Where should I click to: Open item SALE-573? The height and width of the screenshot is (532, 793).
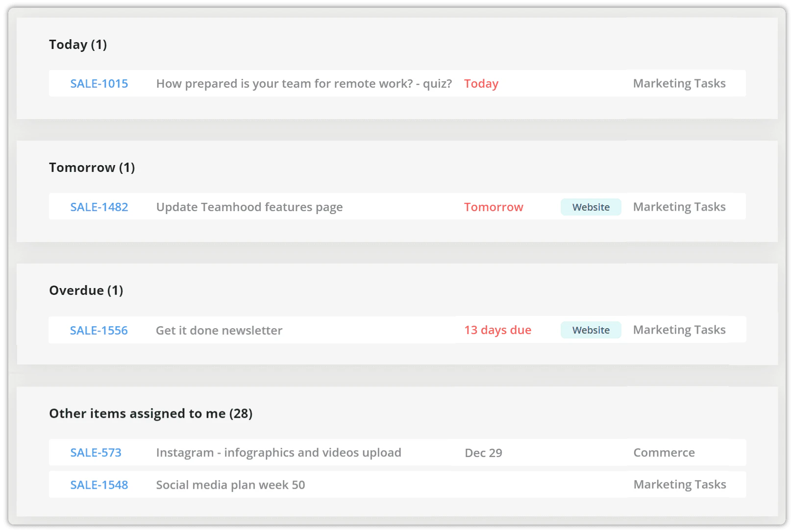pos(96,453)
